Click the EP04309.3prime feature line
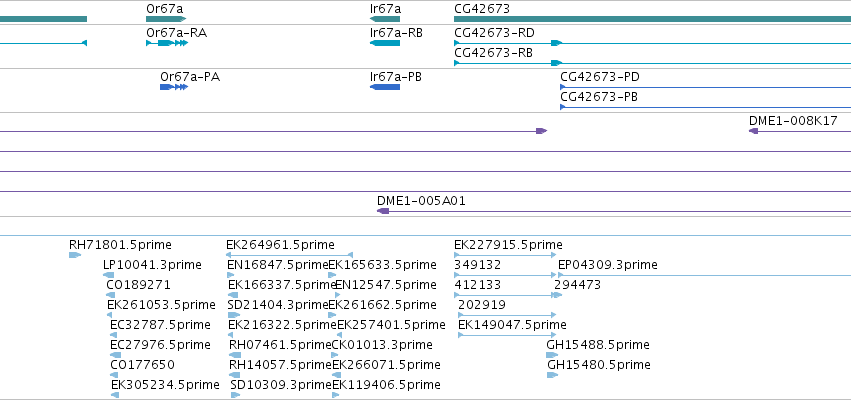 [x=704, y=275]
